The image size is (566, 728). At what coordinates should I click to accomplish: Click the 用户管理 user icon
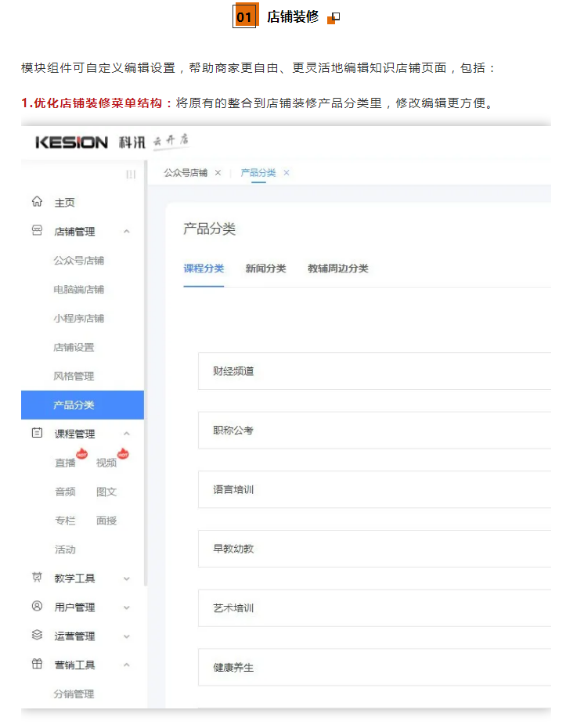click(x=37, y=607)
